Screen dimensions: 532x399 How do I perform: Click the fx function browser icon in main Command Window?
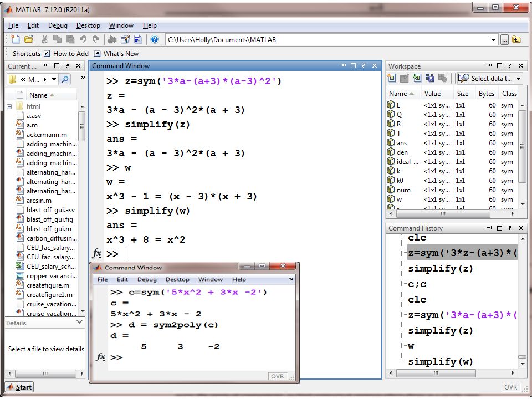pos(96,253)
